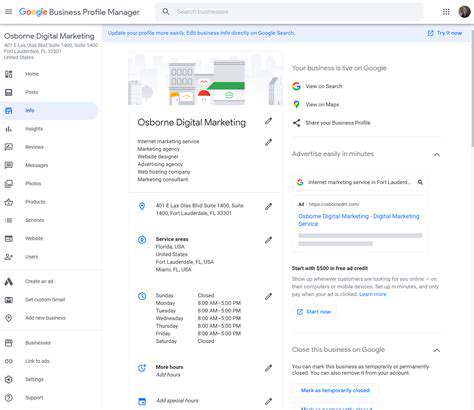Click the Start now ad button
The image size is (474, 410).
(314, 312)
